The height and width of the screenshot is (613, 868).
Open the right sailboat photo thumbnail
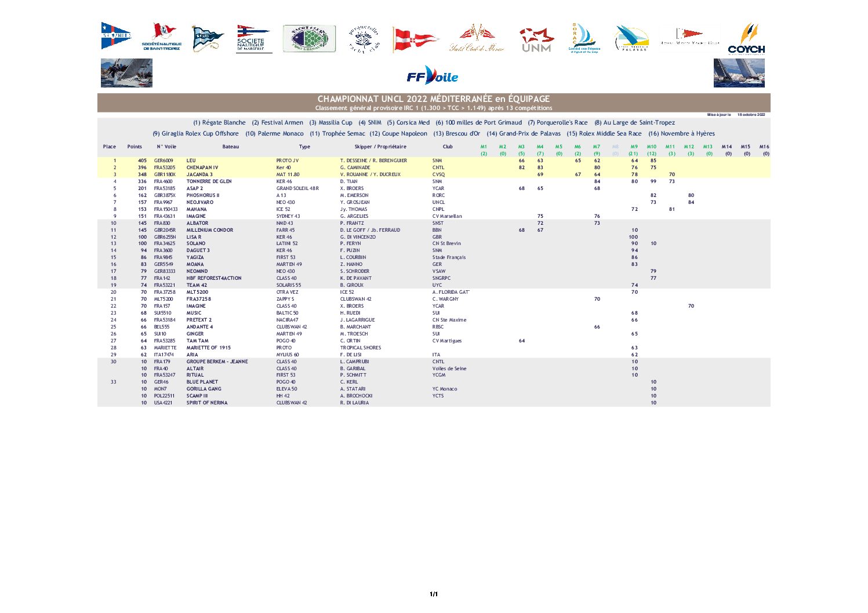pyautogui.click(x=739, y=73)
